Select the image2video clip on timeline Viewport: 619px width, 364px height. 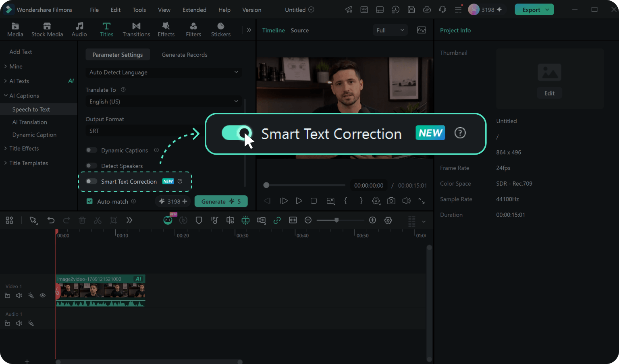tap(100, 291)
